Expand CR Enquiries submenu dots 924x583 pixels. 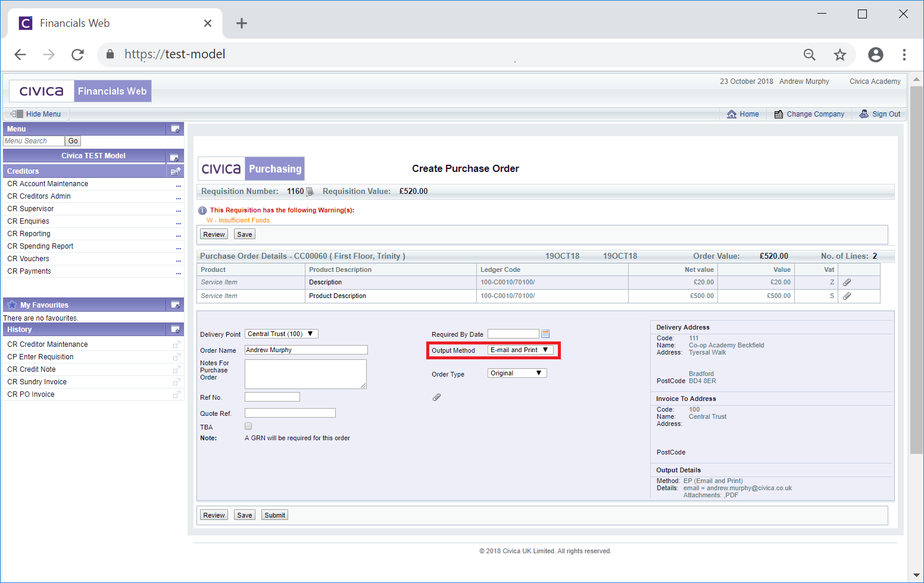tap(178, 223)
